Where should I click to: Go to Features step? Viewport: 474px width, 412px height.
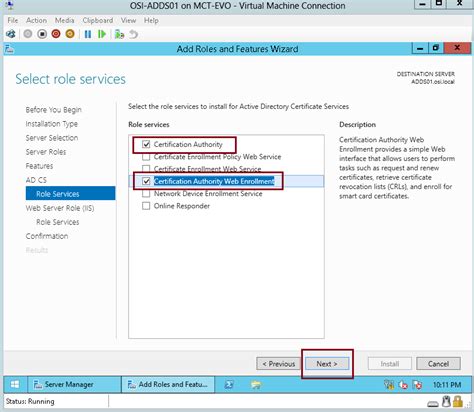(39, 166)
